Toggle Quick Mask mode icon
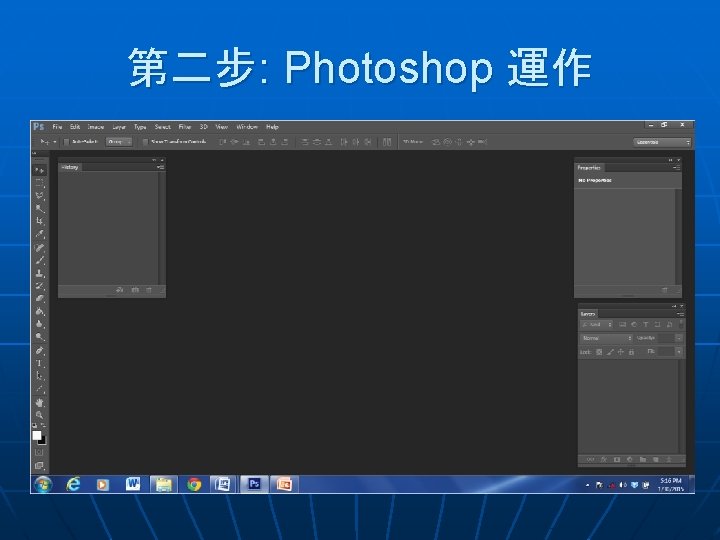This screenshot has width=720, height=540. click(x=39, y=453)
